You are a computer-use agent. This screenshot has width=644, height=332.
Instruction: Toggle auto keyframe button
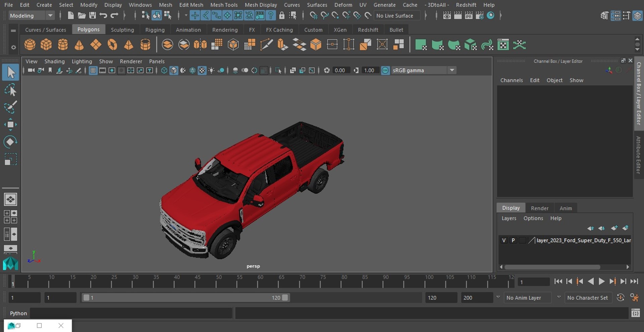click(x=621, y=297)
